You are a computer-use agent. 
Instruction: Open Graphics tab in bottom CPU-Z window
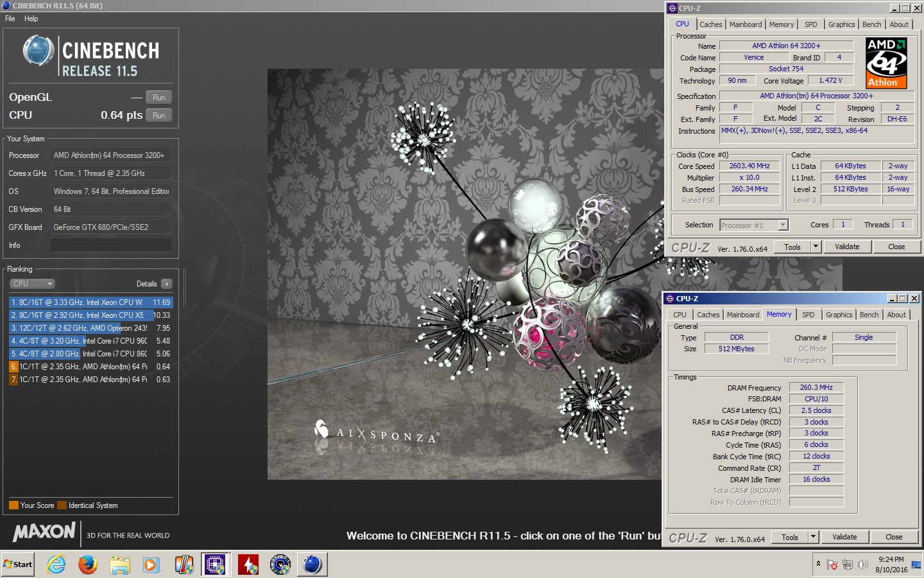click(x=839, y=315)
